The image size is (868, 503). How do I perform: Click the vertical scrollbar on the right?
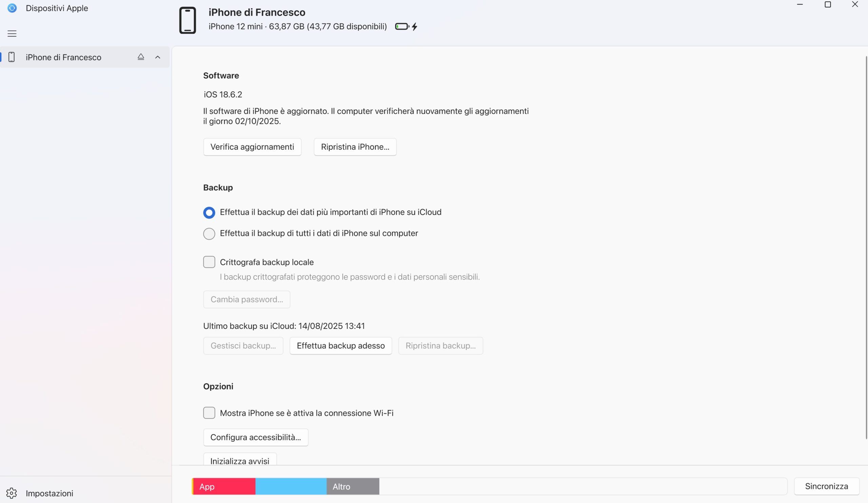pos(866,247)
